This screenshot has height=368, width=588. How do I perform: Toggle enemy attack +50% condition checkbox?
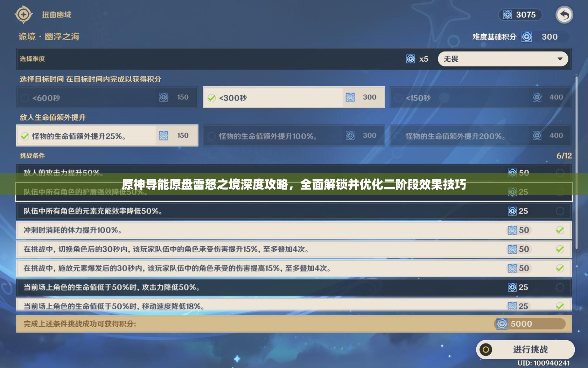point(560,173)
